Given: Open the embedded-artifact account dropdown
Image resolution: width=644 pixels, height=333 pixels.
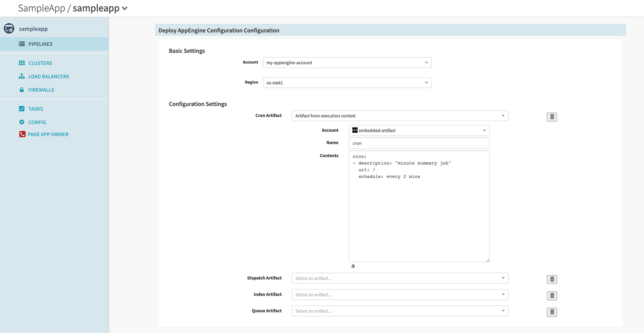Looking at the screenshot, I should pos(419,130).
